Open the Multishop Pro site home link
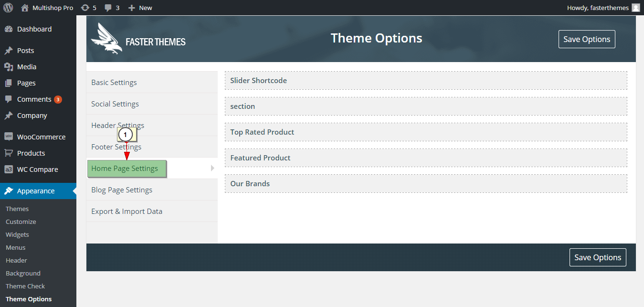Screen dimensions: 644x307 coord(47,8)
